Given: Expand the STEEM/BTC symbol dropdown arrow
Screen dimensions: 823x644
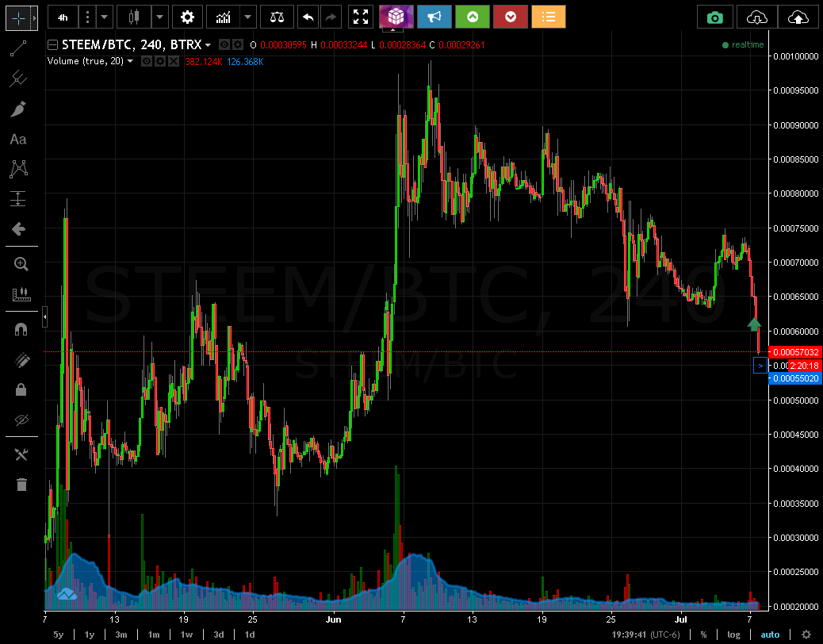Looking at the screenshot, I should [x=208, y=46].
